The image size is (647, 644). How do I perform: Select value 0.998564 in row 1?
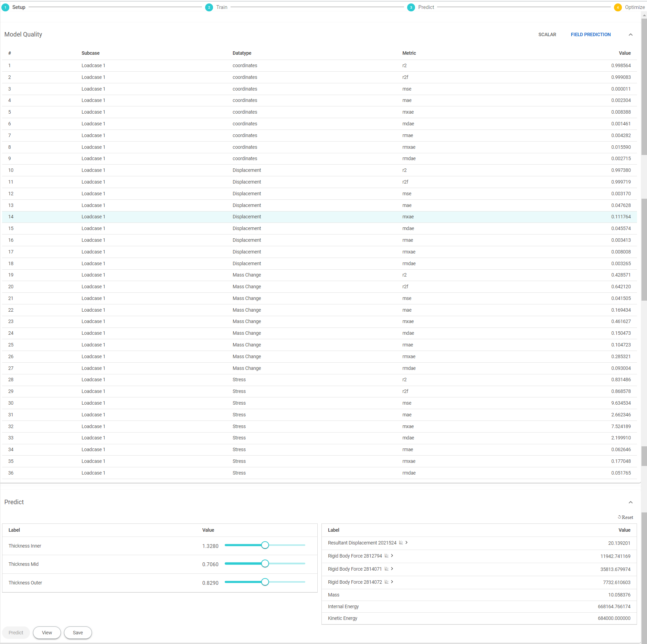click(621, 65)
